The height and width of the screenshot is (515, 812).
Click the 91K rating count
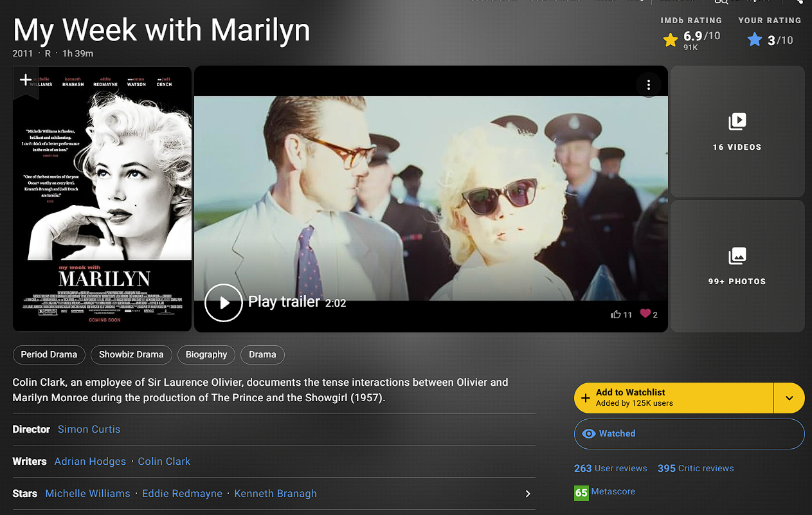(x=690, y=48)
